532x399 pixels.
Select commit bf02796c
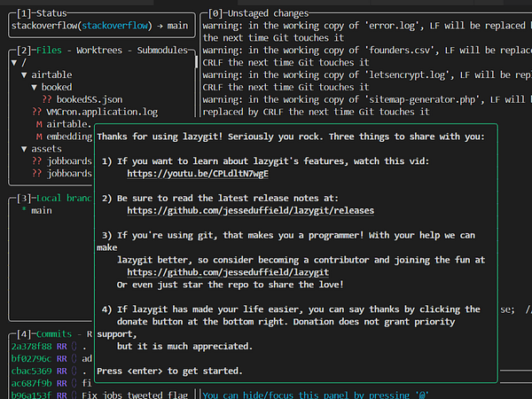point(51,358)
